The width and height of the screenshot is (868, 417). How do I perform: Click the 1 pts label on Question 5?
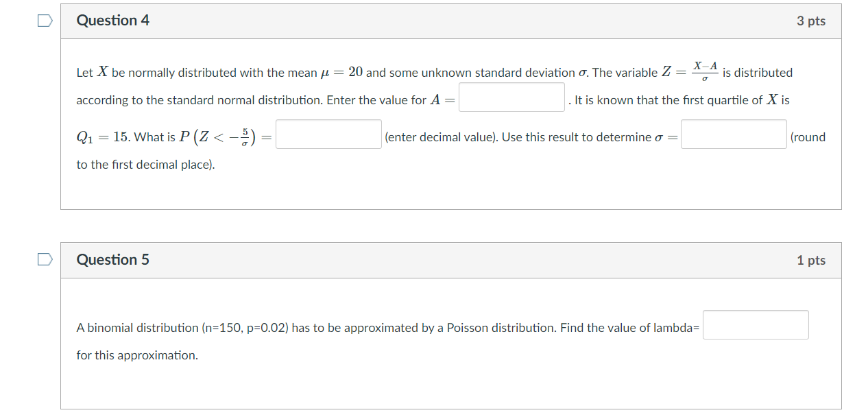812,260
